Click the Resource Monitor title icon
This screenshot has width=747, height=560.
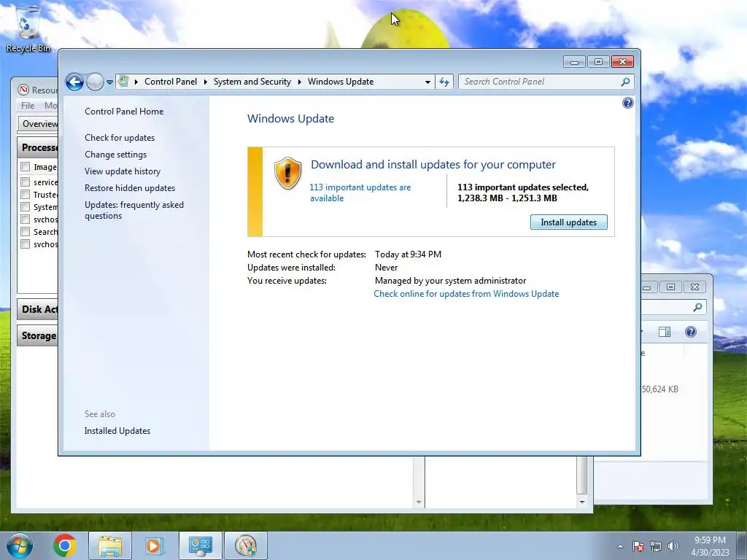[23, 90]
